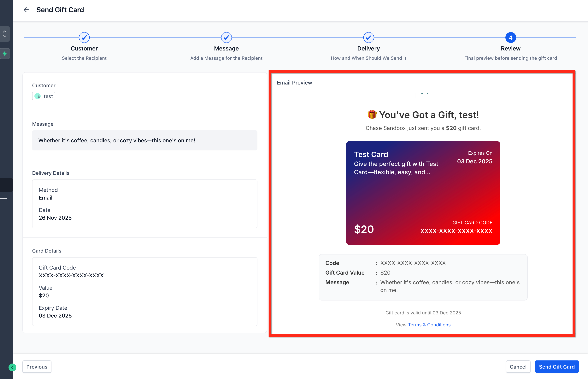Click the card's Expires On date

(474, 161)
